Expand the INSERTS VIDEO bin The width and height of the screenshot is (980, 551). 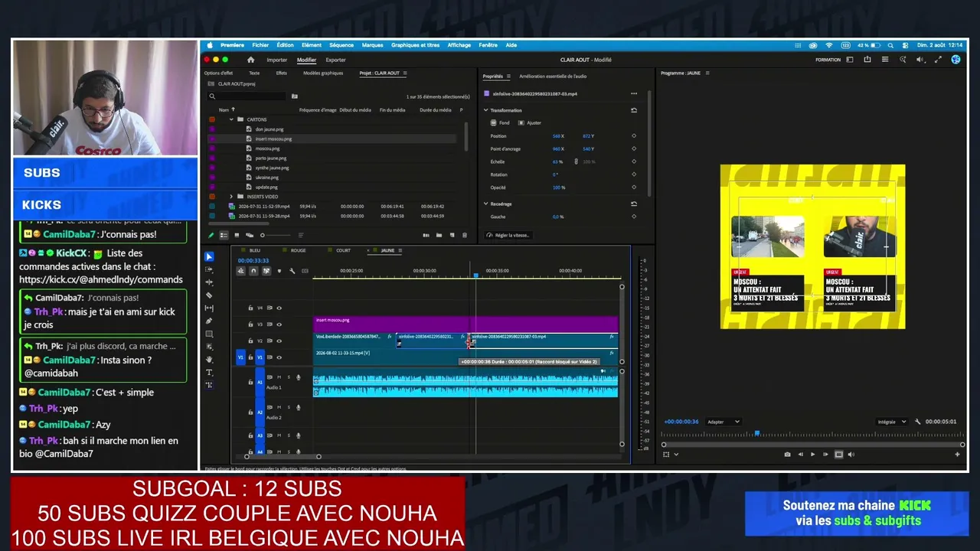(x=231, y=197)
